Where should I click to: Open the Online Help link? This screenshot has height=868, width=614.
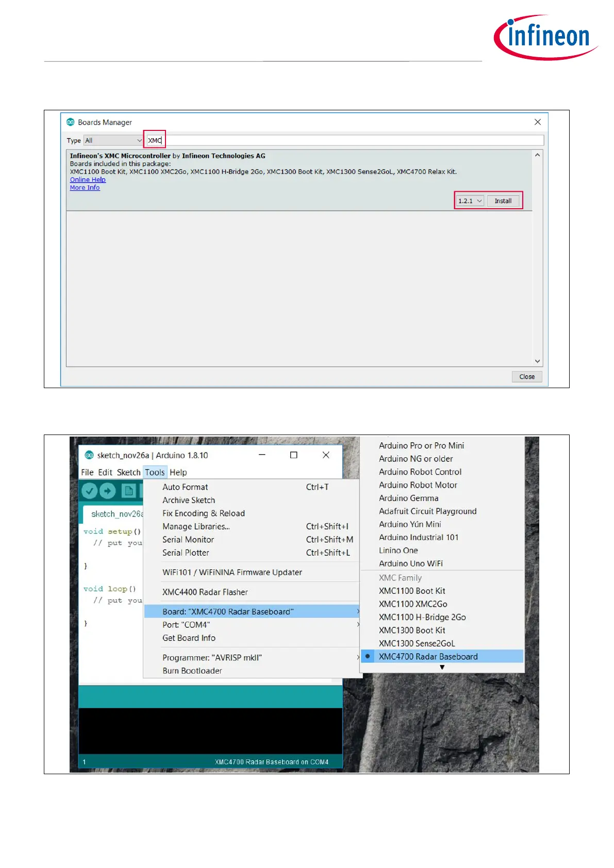88,180
